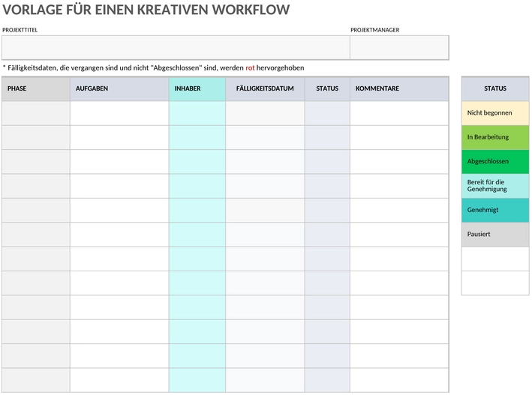Select the AUFGABEN column header
This screenshot has width=532, height=395.
119,89
